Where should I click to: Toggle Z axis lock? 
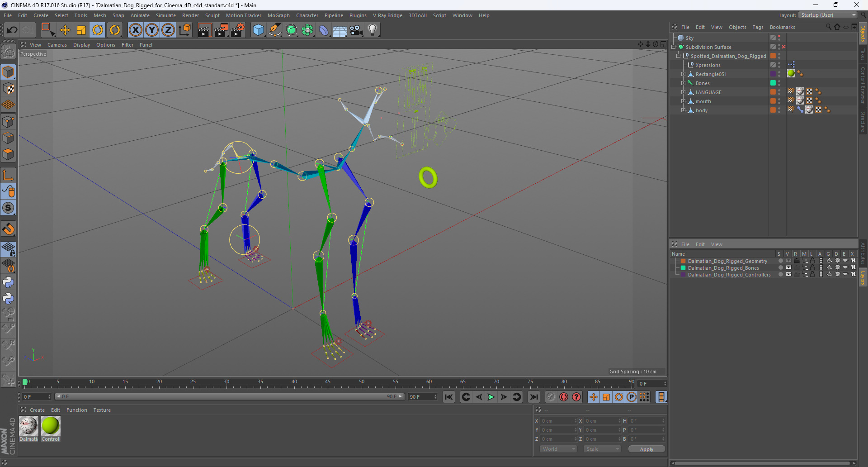click(168, 30)
